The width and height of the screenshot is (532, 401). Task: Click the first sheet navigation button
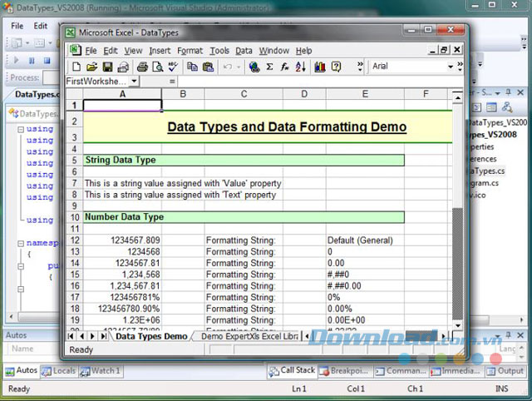71,336
